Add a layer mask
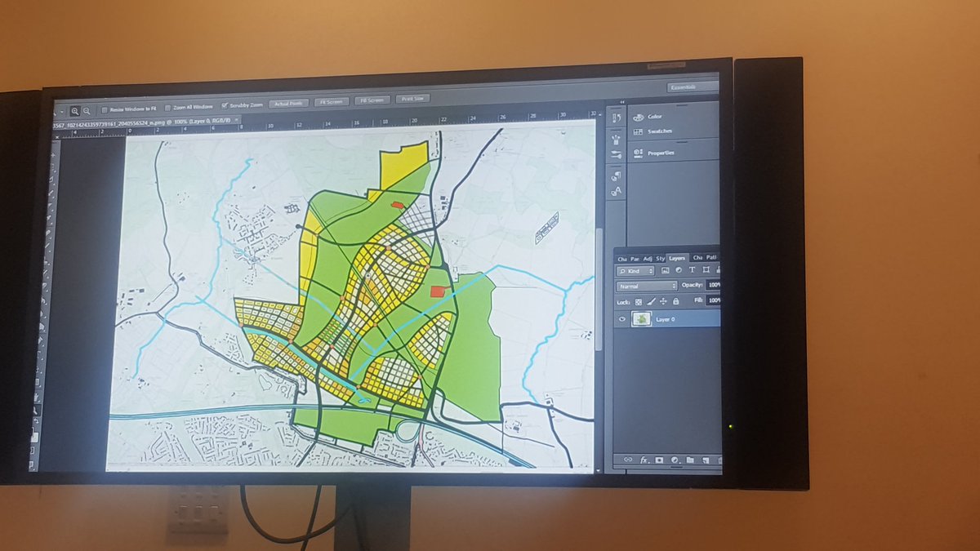The height and width of the screenshot is (551, 980). pos(659,460)
